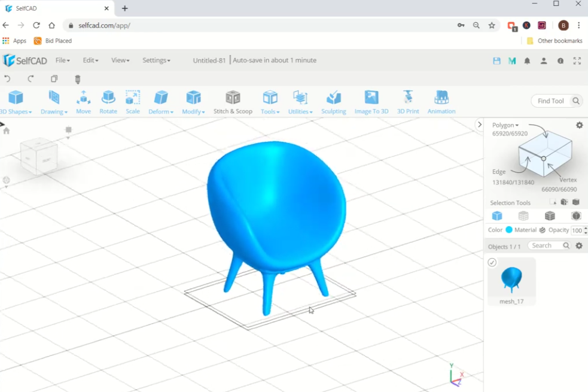Image resolution: width=588 pixels, height=392 pixels.
Task: Open the 3D Print tool
Action: coord(408,102)
